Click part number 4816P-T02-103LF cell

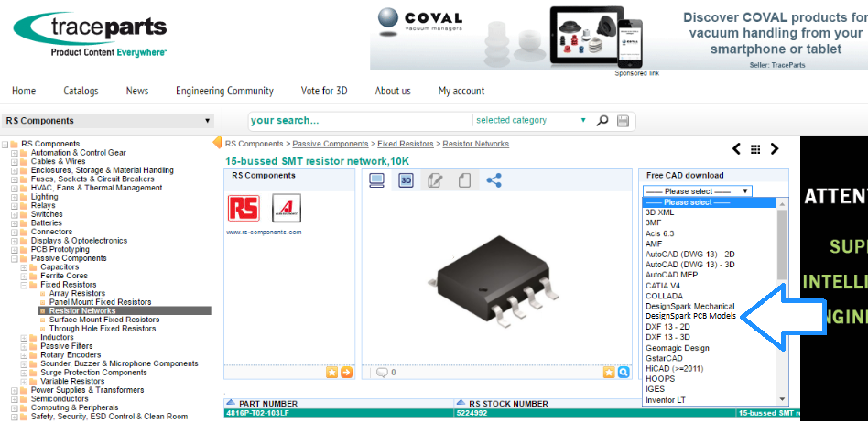point(339,413)
